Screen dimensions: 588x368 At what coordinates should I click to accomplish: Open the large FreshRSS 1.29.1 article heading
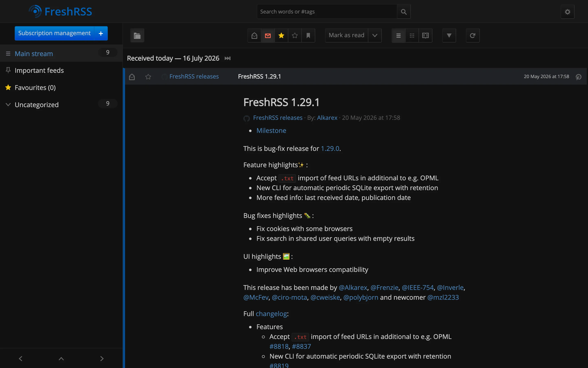tap(281, 102)
